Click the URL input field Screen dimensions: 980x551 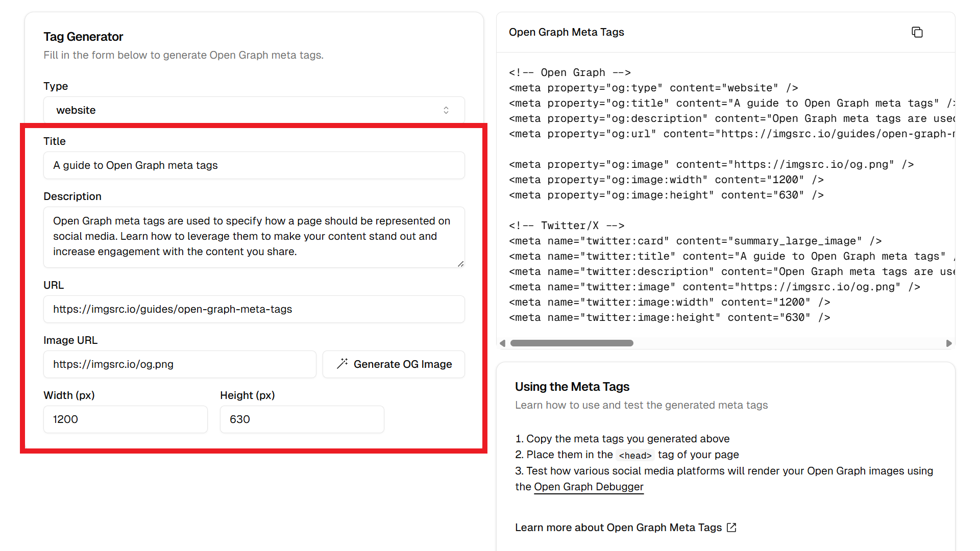point(254,309)
